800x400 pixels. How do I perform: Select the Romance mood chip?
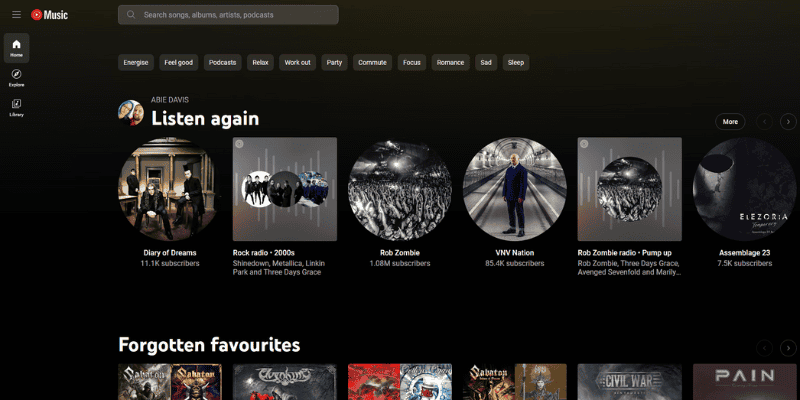click(x=451, y=63)
